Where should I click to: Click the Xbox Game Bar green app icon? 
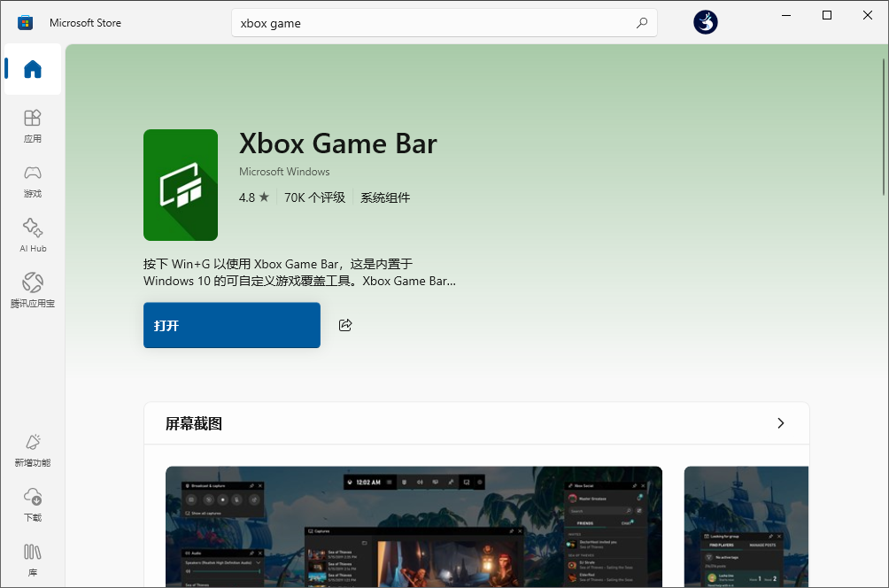click(181, 185)
